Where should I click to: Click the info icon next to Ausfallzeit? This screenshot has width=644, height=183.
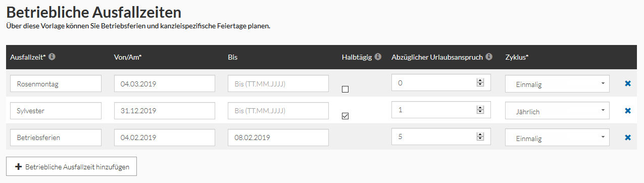[x=52, y=57]
